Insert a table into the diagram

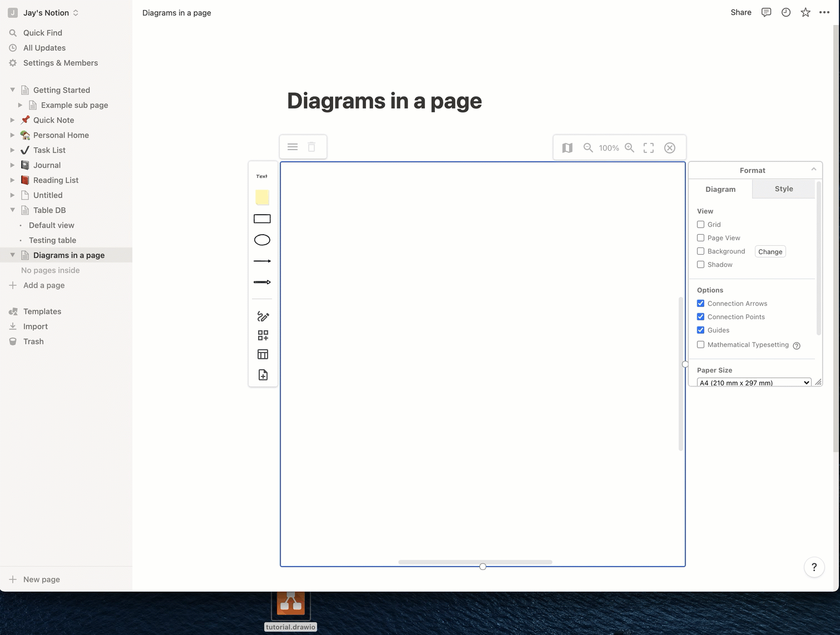coord(262,354)
